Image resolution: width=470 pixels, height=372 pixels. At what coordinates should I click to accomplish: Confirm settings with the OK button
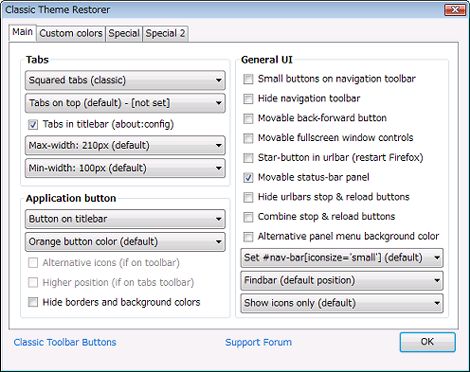click(x=427, y=342)
